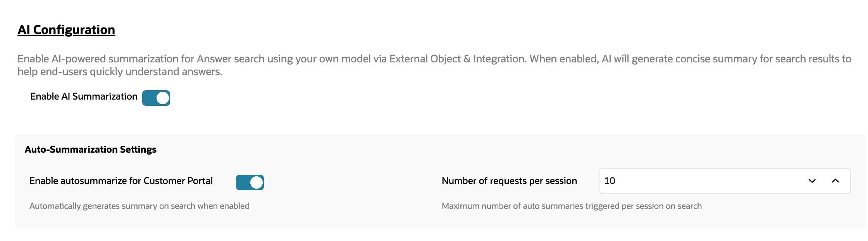Click the "Enable AI Summarization" label
Image resolution: width=868 pixels, height=241 pixels.
(x=84, y=96)
